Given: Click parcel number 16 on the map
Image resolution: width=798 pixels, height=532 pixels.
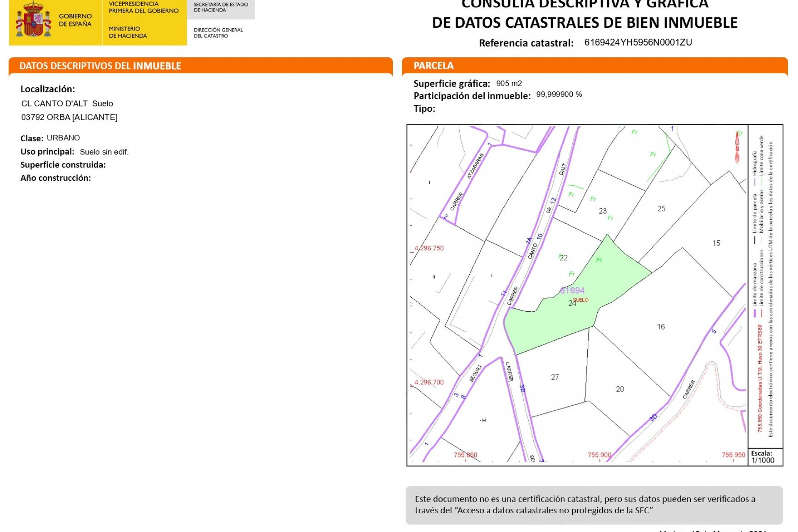Looking at the screenshot, I should point(661,327).
